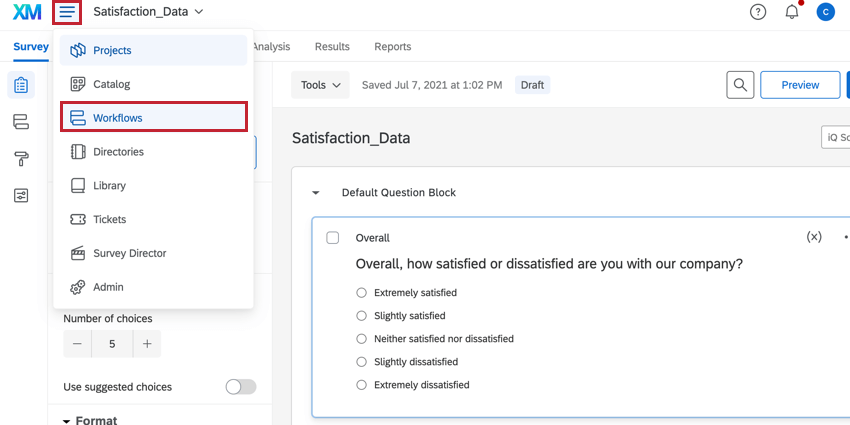Click the user account avatar
Screen dimensions: 850x425
pos(825,12)
